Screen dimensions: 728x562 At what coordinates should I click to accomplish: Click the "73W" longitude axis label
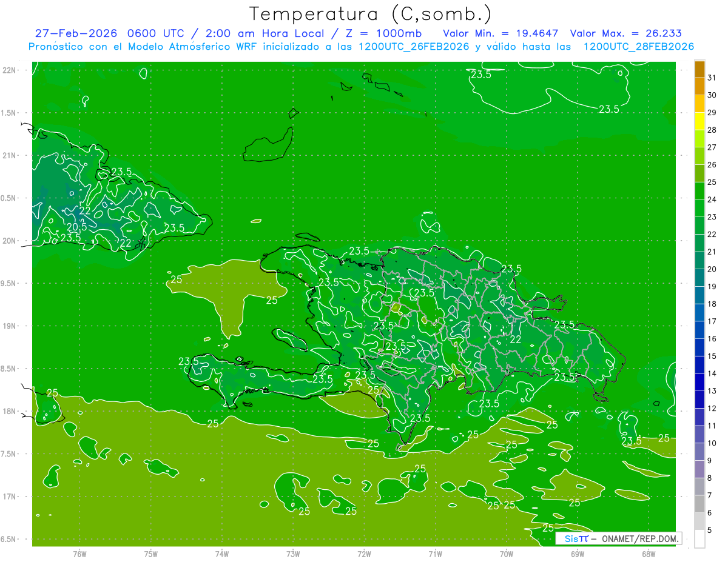pyautogui.click(x=293, y=554)
